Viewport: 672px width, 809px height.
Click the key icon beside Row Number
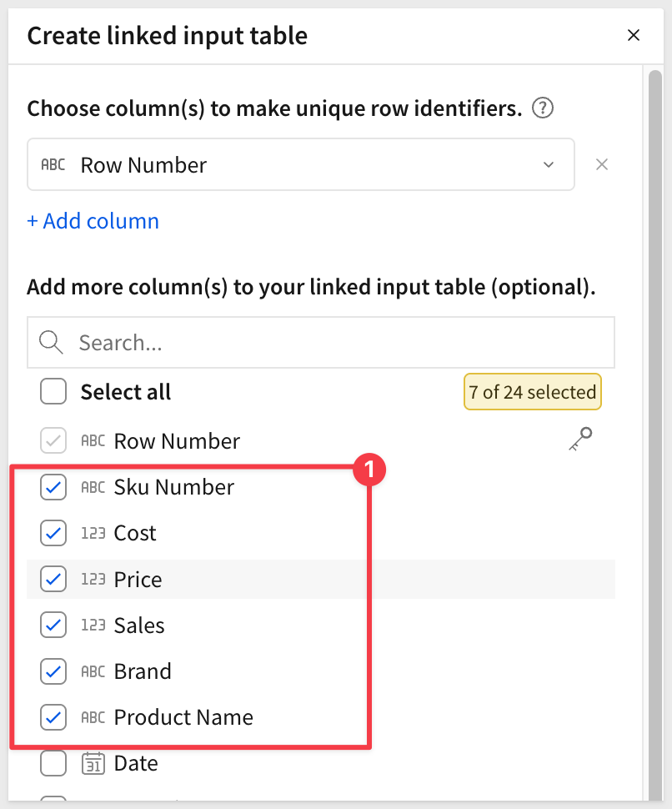point(579,439)
